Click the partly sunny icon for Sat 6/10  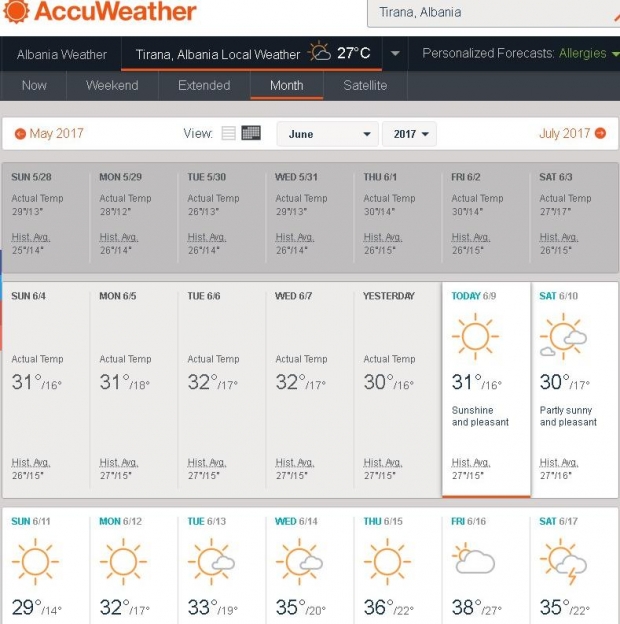563,337
